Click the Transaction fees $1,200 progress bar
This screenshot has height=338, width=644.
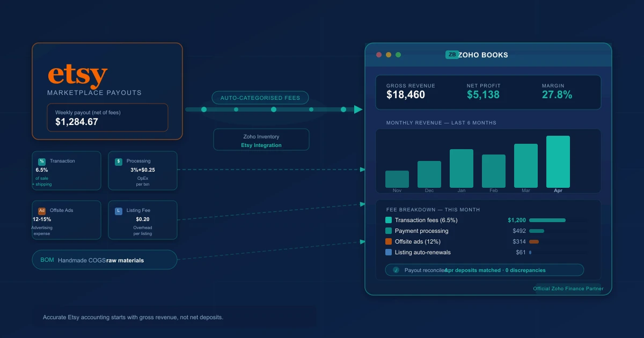(547, 220)
